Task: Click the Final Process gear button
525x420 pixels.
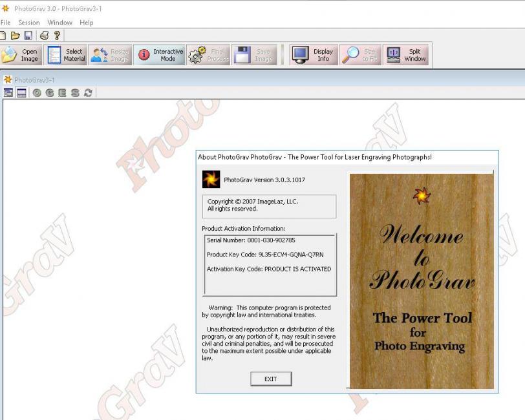Action: (x=208, y=56)
